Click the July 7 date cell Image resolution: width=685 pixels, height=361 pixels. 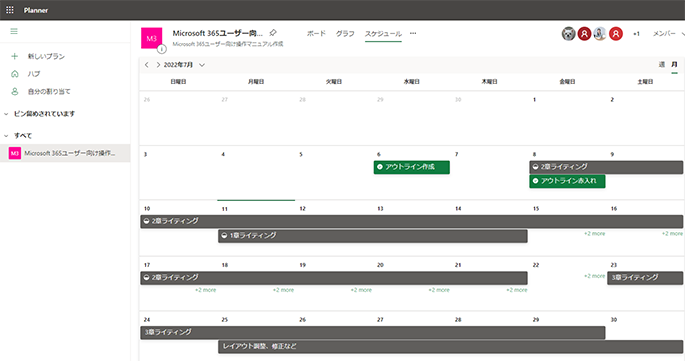pyautogui.click(x=489, y=173)
